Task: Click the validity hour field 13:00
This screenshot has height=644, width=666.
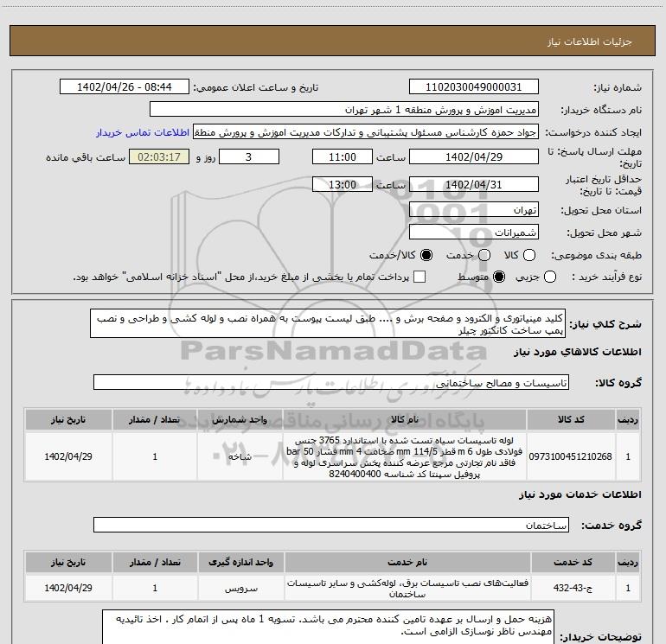Action: pos(343,185)
